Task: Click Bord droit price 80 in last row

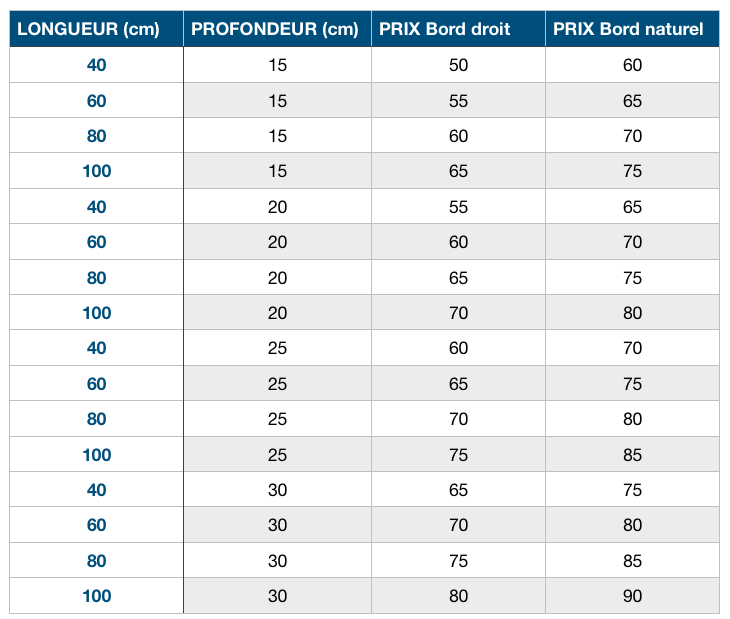Action: point(458,596)
